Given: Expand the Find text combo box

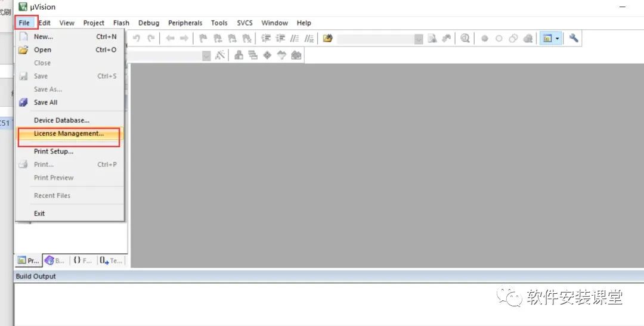Looking at the screenshot, I should 419,39.
